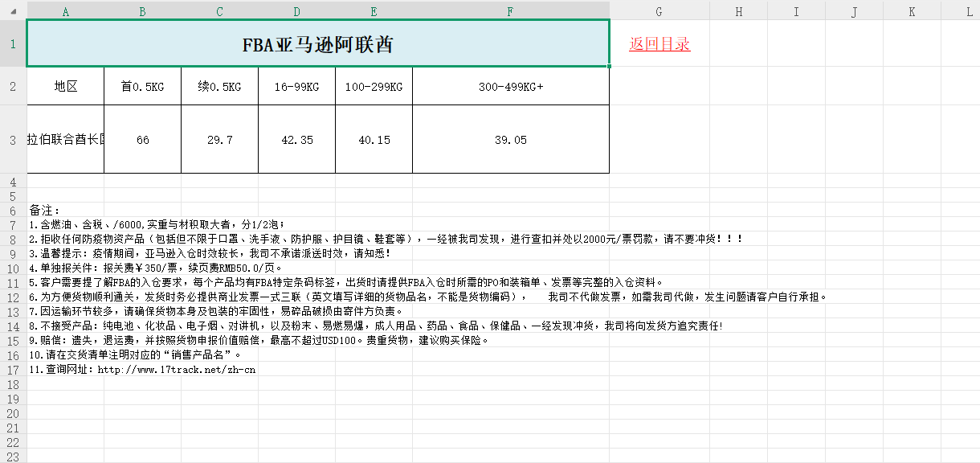Viewport: 980px width, 463px height.
Task: Select note 8 listing 不接受产品
Action: (377, 326)
